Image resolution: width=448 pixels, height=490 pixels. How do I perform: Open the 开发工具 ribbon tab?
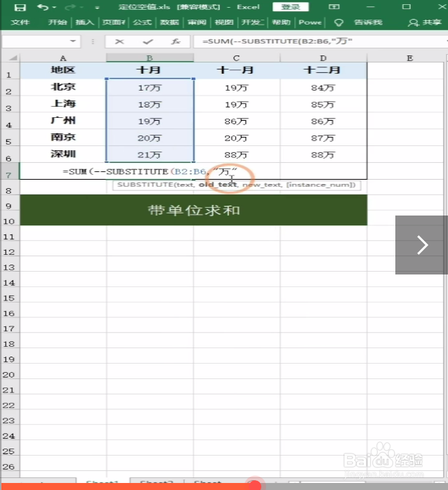pos(253,22)
